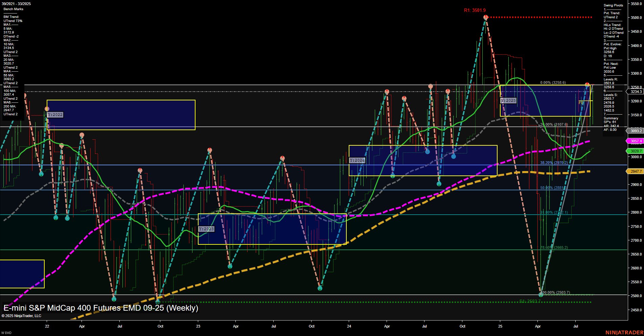Click the E-mini S&P MidCap 400 chart title
Image resolution: width=644 pixels, height=336 pixels.
(x=100, y=308)
